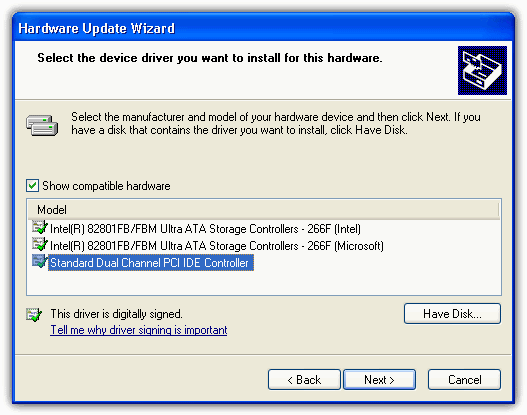Click signed driver icon for Intel (Microsoft) entry
The width and height of the screenshot is (527, 415).
[x=40, y=244]
